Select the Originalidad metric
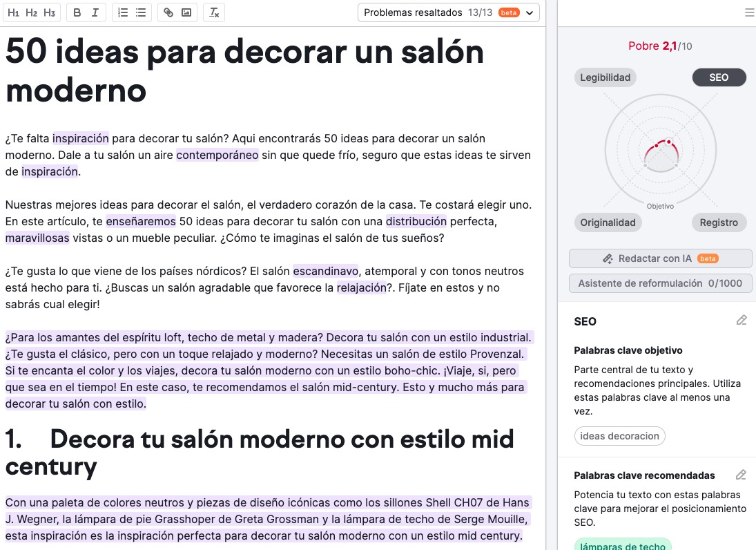 608,222
